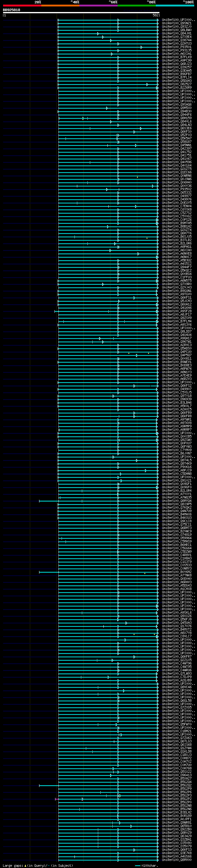197x868 pixels.
Task: Open hit UniRef100_Q9SAQ6
Action: (x=177, y=104)
